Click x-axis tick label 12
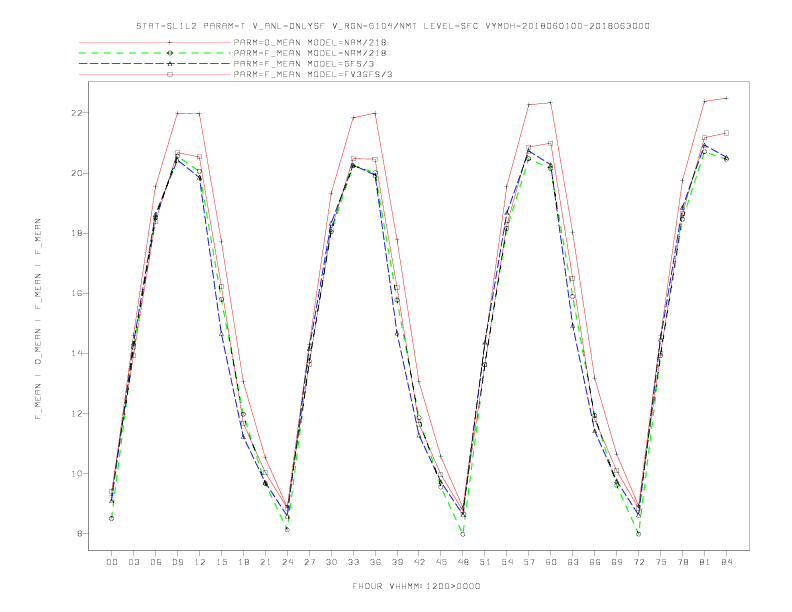The height and width of the screenshot is (612, 792). coord(200,562)
